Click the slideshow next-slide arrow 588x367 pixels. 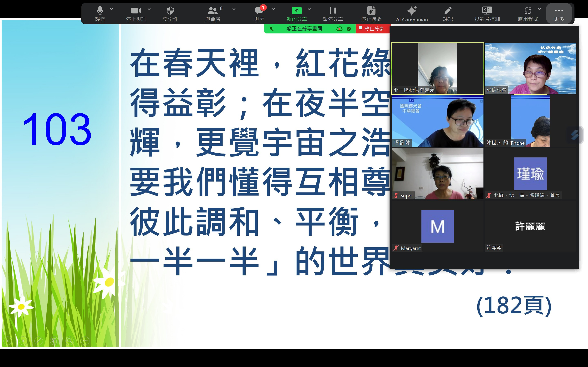click(23, 341)
